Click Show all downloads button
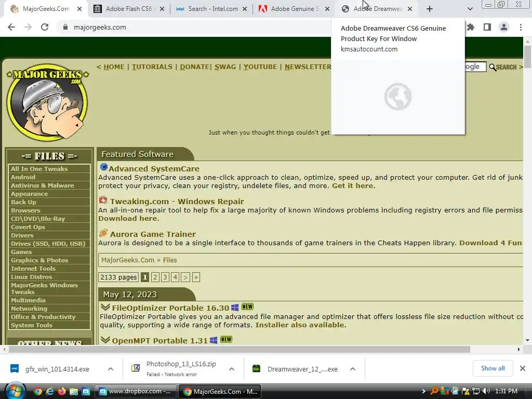This screenshot has width=532, height=399. click(x=493, y=368)
